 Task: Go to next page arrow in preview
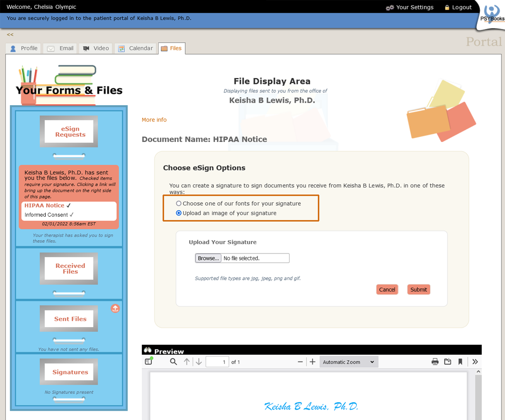[x=199, y=362]
